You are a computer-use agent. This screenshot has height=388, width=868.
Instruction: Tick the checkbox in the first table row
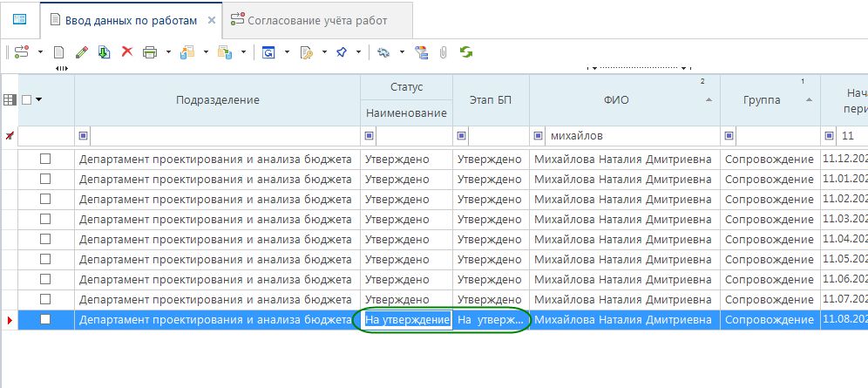[x=45, y=159]
